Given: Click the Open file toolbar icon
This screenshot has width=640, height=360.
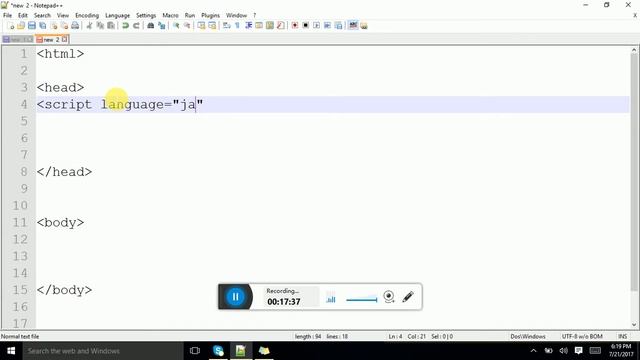Looking at the screenshot, I should point(21,25).
